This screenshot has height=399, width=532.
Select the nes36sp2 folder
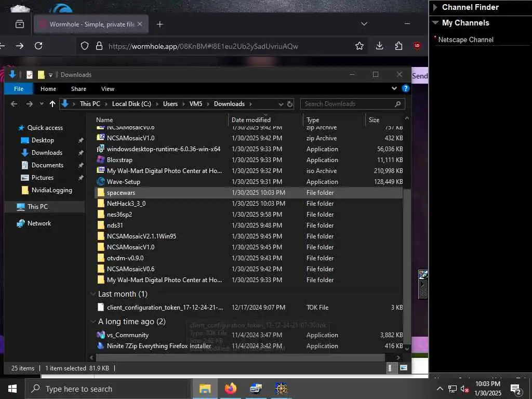[x=119, y=215]
